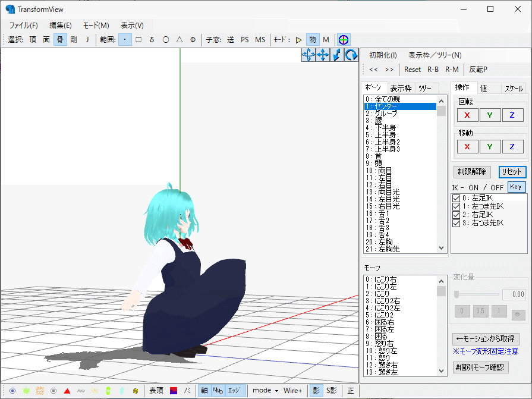Click the R-M button
Image resolution: width=532 pixels, height=399 pixels.
tap(452, 70)
